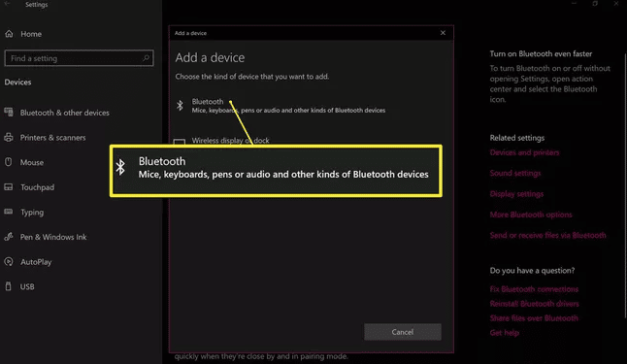Click the Bluetooth symbol in Add a device
Image resolution: width=627 pixels, height=364 pixels.
pos(180,106)
